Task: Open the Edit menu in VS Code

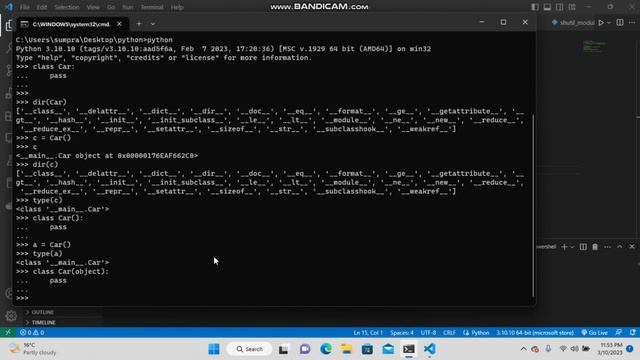Action: click(42, 7)
